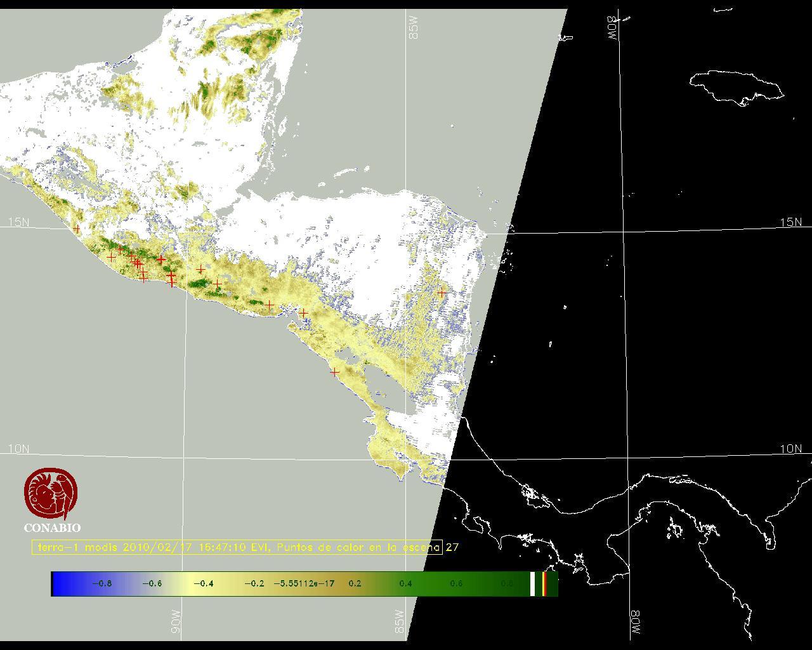Select the red hotspot cross in eastern Nicaragua
The width and height of the screenshot is (812, 650).
pos(442,293)
